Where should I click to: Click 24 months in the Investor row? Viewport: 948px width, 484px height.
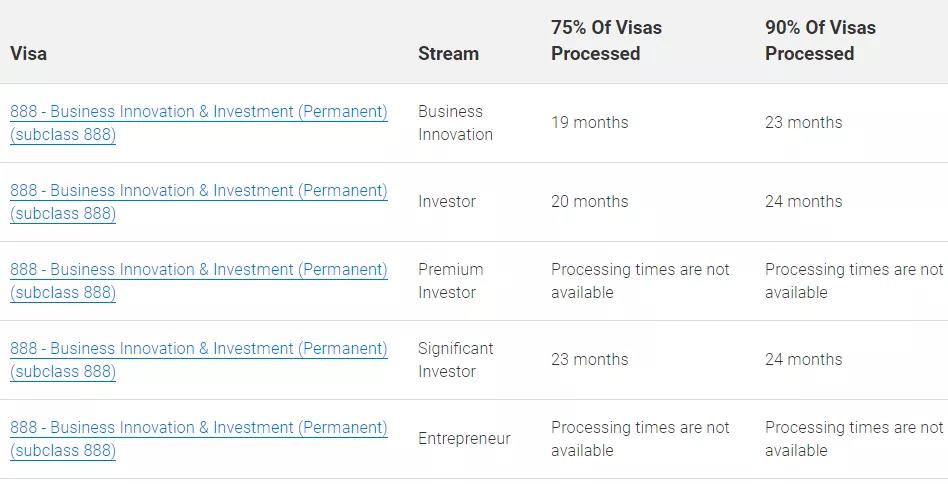point(804,202)
